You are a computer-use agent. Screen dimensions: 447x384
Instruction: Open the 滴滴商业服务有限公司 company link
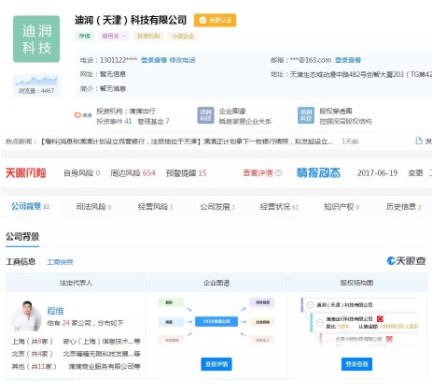[x=104, y=366]
